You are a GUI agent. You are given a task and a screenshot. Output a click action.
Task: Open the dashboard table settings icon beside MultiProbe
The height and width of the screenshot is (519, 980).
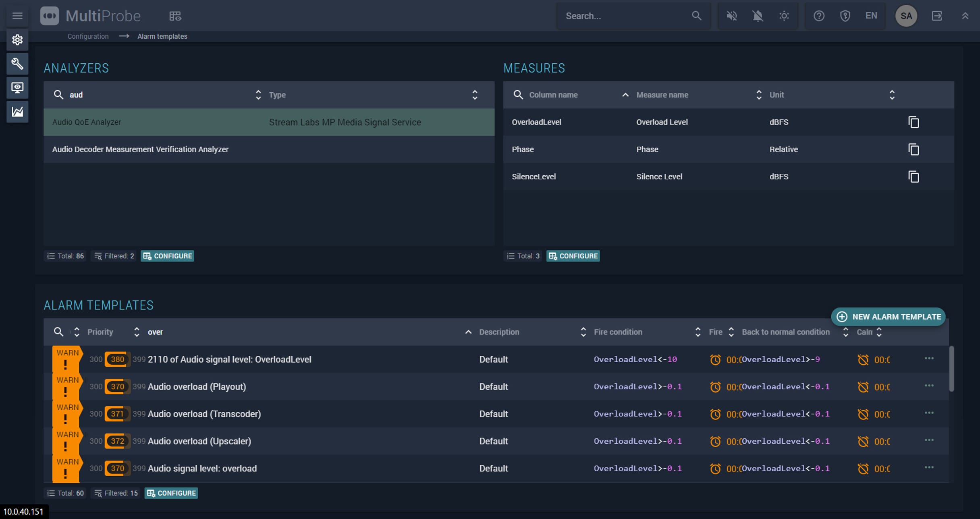[x=175, y=16]
